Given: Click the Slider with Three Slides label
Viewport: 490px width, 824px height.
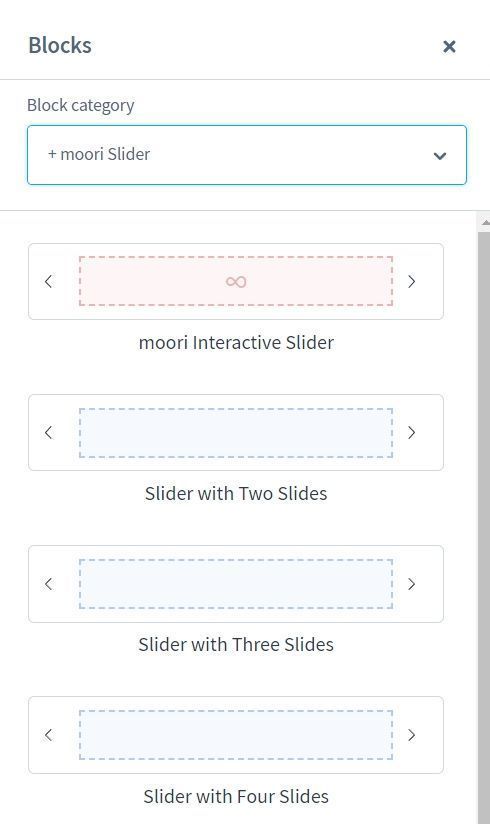Looking at the screenshot, I should click(236, 645).
